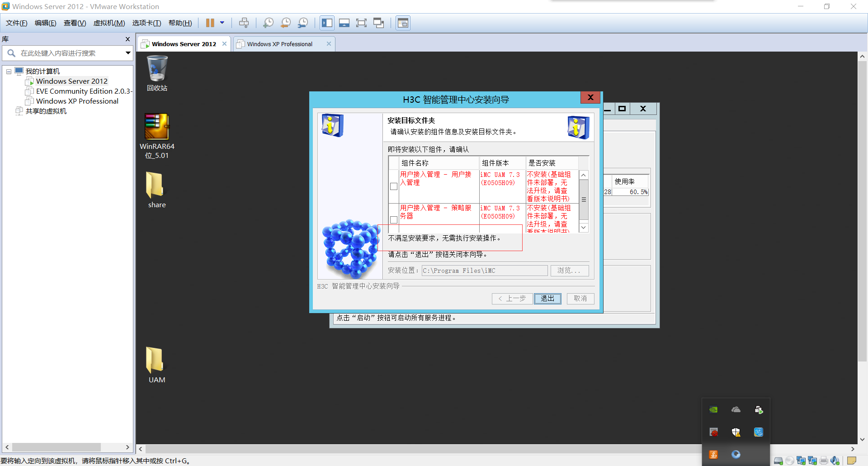This screenshot has width=868, height=466.
Task: Tick the checkbox for 用户接入管理 - 策略服务器
Action: coord(394,220)
